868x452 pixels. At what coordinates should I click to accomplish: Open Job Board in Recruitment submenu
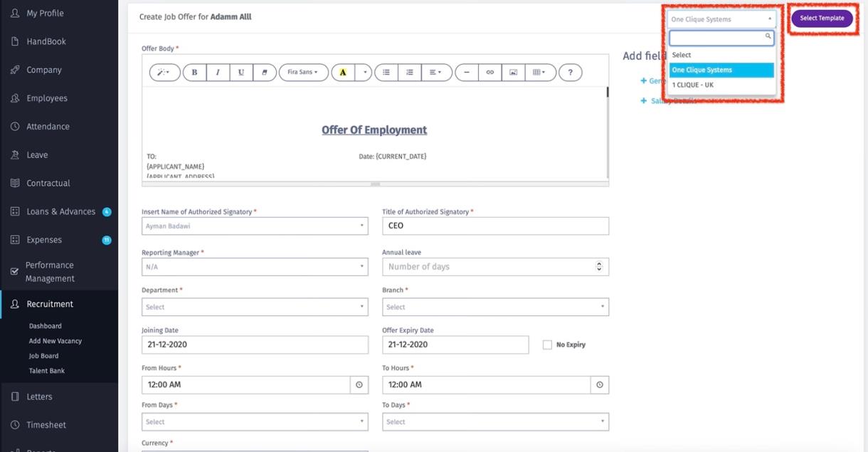[x=43, y=356]
